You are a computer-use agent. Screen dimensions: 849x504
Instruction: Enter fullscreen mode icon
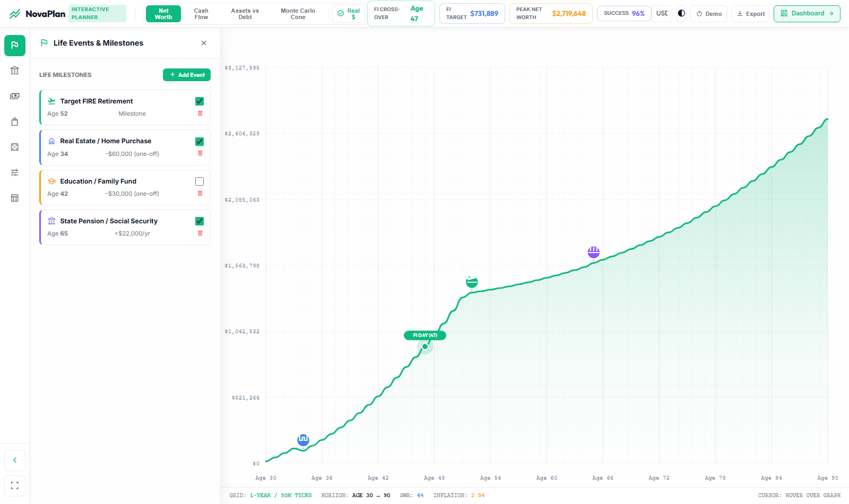point(15,485)
